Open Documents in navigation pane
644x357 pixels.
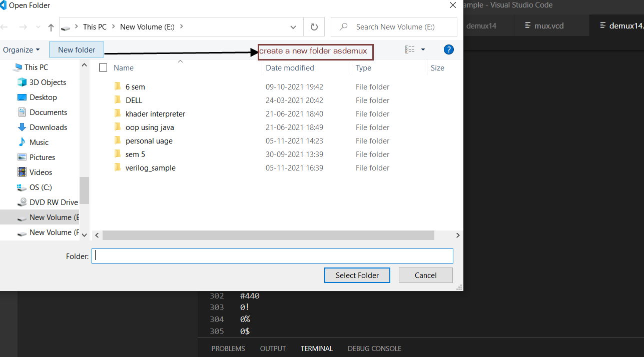48,112
